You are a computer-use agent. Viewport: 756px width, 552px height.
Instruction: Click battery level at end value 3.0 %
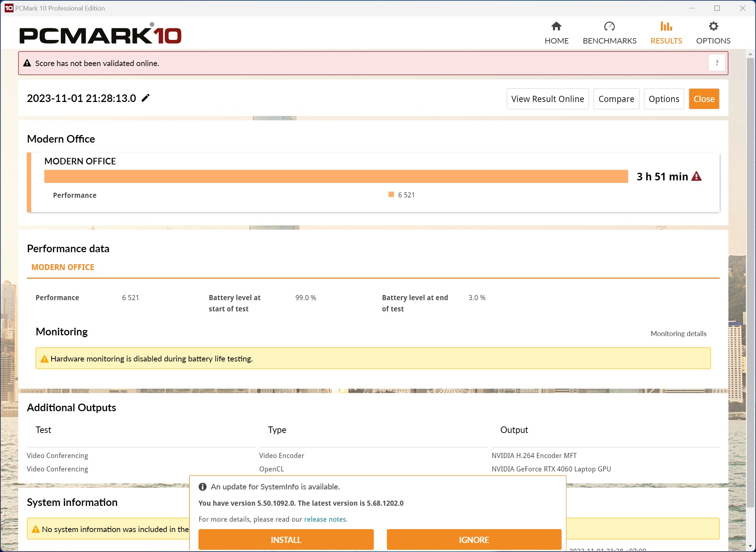[x=477, y=298]
